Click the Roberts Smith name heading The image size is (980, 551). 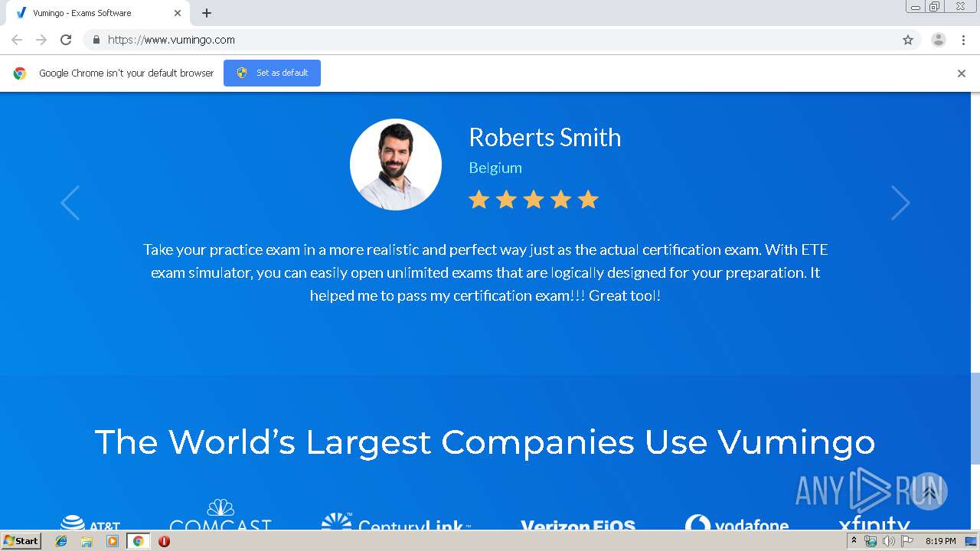545,138
